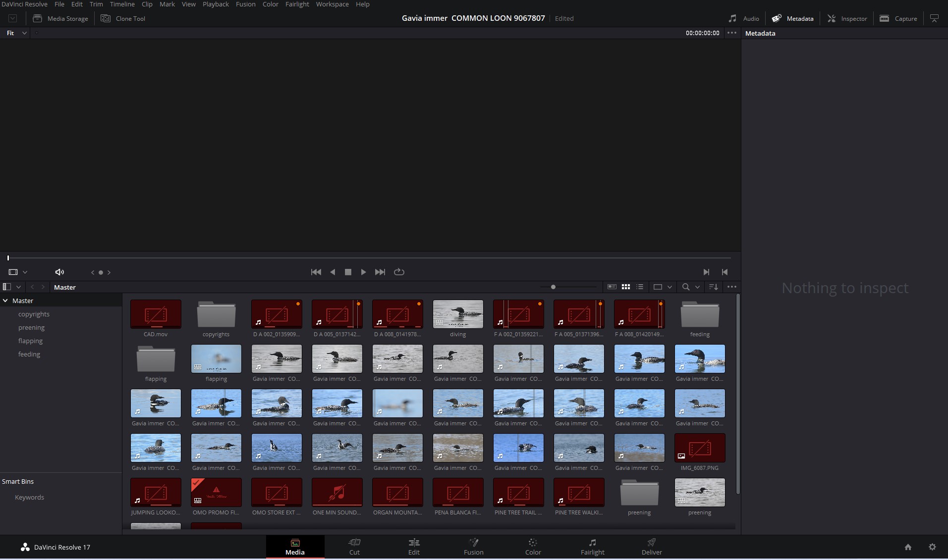Open the Media Storage panel
This screenshot has height=560, width=948.
(60, 18)
